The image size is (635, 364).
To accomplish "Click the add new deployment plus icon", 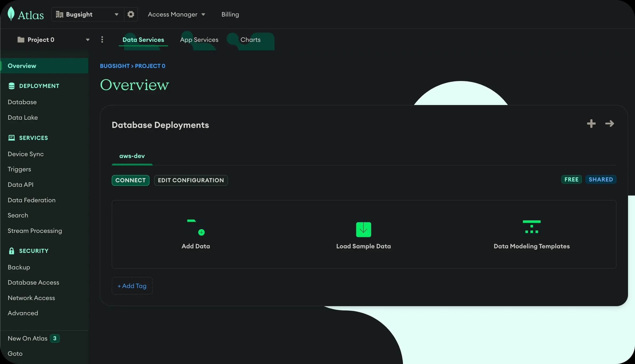I will (x=592, y=124).
